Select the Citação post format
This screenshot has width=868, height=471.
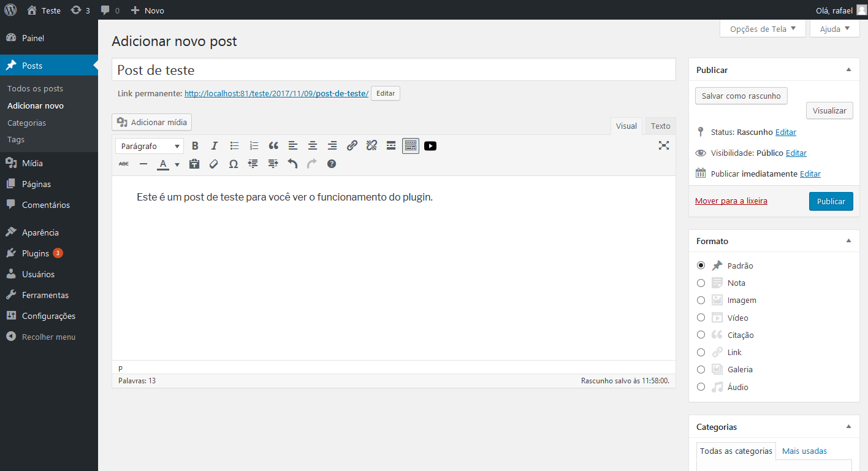[x=701, y=335]
